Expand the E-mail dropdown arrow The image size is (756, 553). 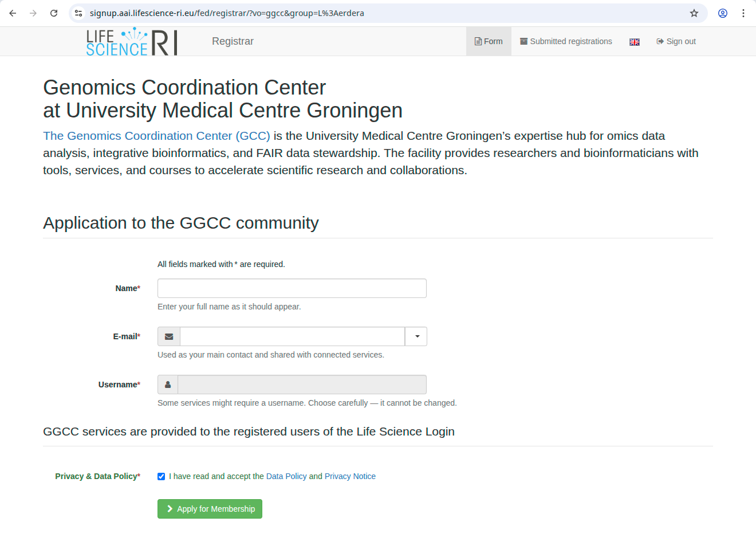[416, 336]
